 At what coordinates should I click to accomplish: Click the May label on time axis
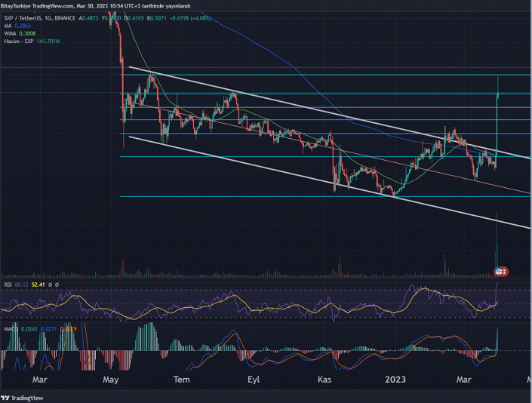(x=111, y=380)
